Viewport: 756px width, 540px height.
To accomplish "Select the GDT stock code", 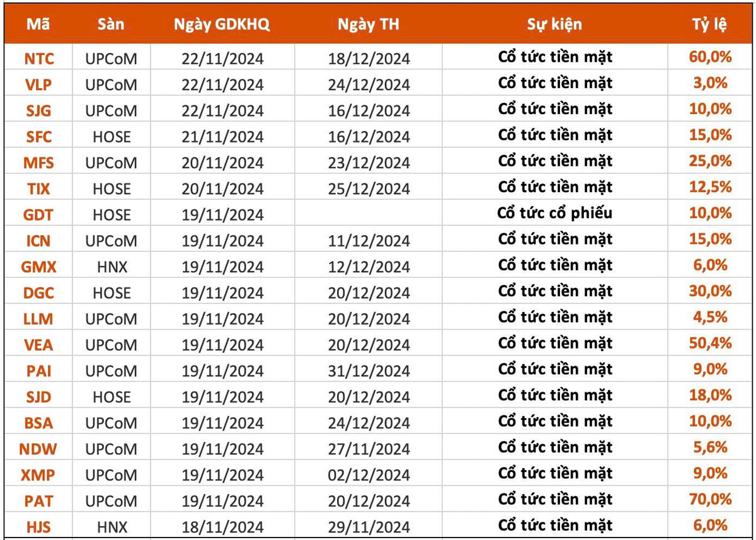I will (39, 215).
